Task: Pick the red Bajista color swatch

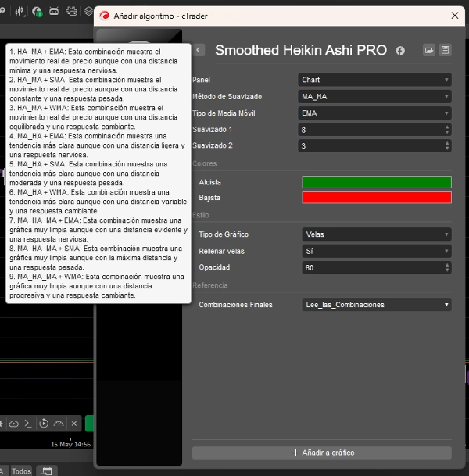Action: 377,198
